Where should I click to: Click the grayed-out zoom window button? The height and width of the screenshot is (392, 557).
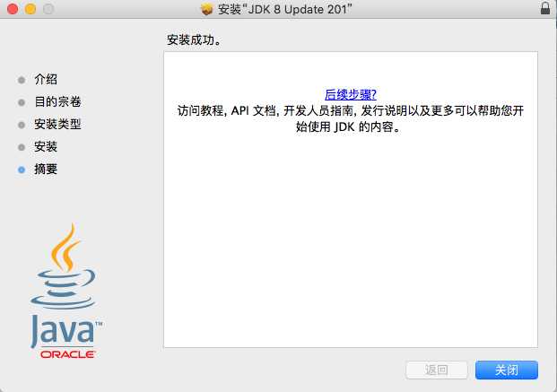(48, 9)
